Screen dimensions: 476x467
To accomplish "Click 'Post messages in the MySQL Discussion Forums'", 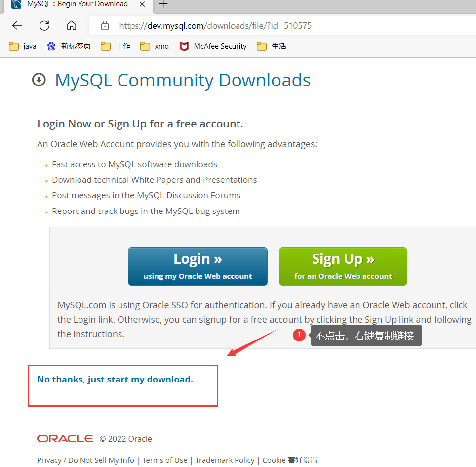I will coord(146,195).
